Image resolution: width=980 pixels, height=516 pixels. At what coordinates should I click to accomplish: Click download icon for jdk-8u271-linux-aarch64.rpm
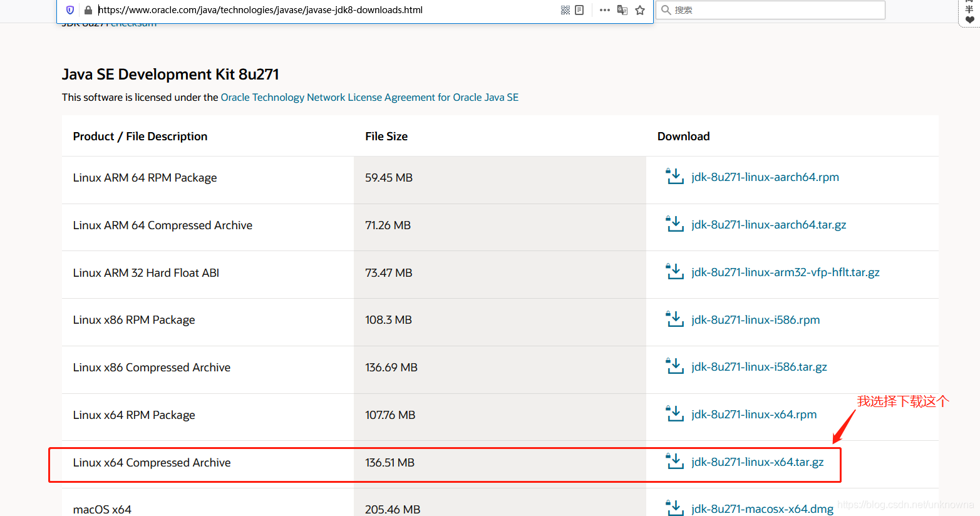coord(674,177)
